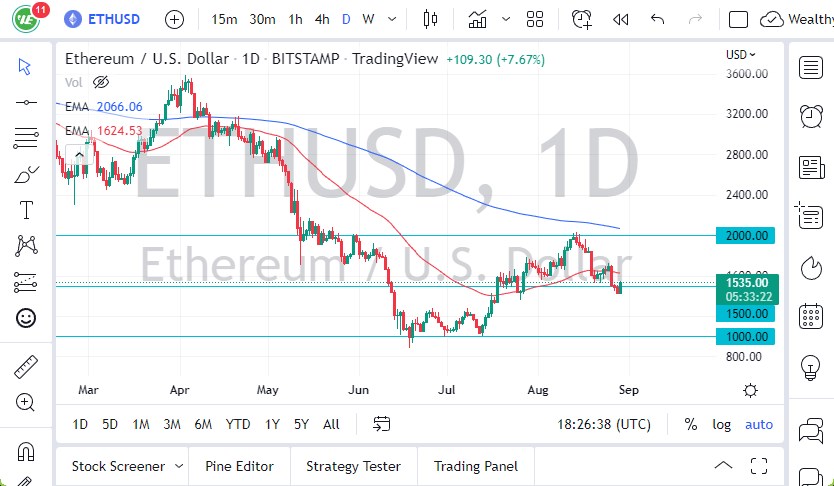Open the Measure ruler tool
The height and width of the screenshot is (486, 834).
point(25,367)
